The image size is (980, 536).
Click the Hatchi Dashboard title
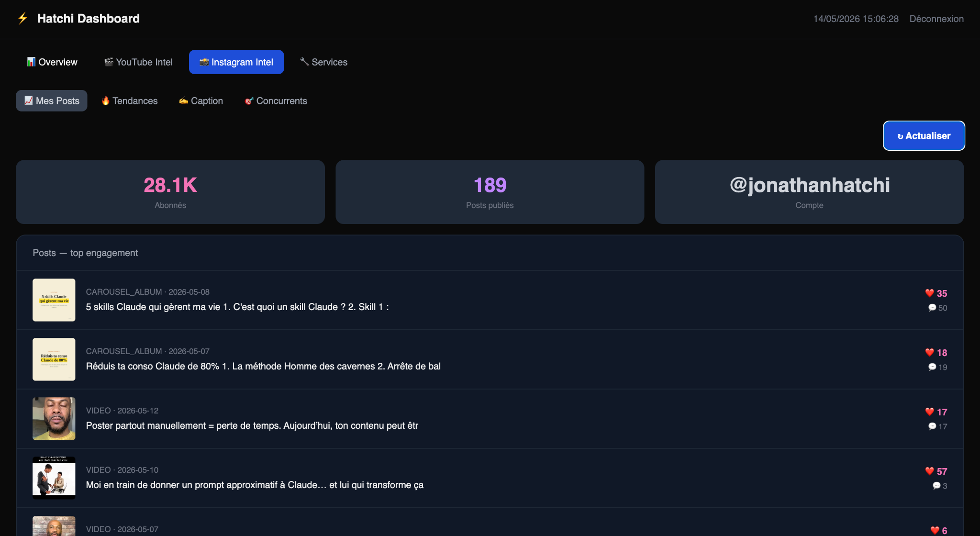[x=89, y=19]
